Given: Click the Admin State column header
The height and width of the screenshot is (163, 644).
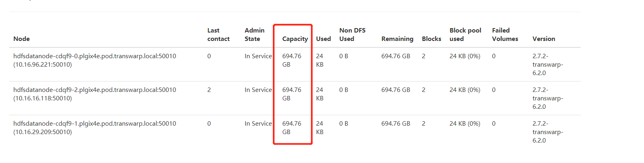Looking at the screenshot, I should click(x=254, y=35).
